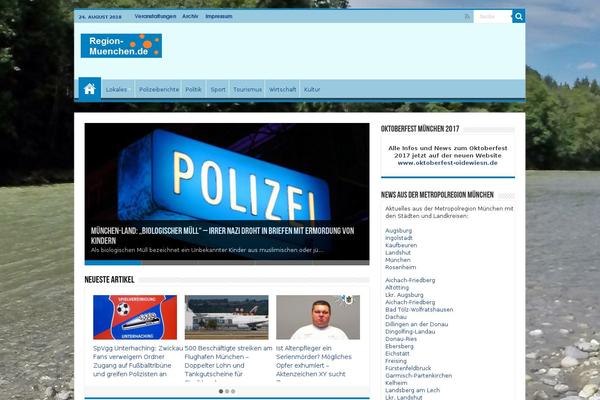The width and height of the screenshot is (600, 400).
Task: Select third carousel pagination dot
Action: pyautogui.click(x=233, y=391)
